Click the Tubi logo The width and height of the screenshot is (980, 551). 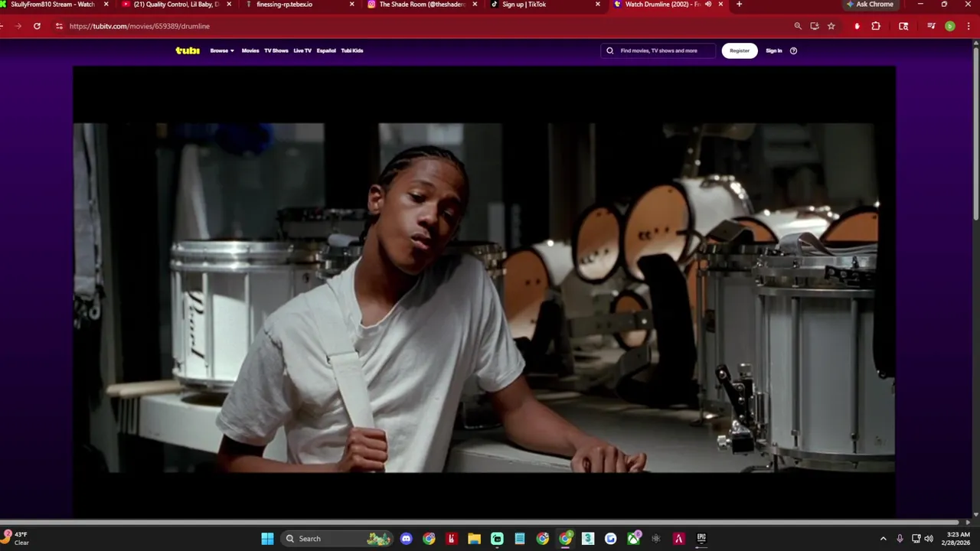coord(188,51)
